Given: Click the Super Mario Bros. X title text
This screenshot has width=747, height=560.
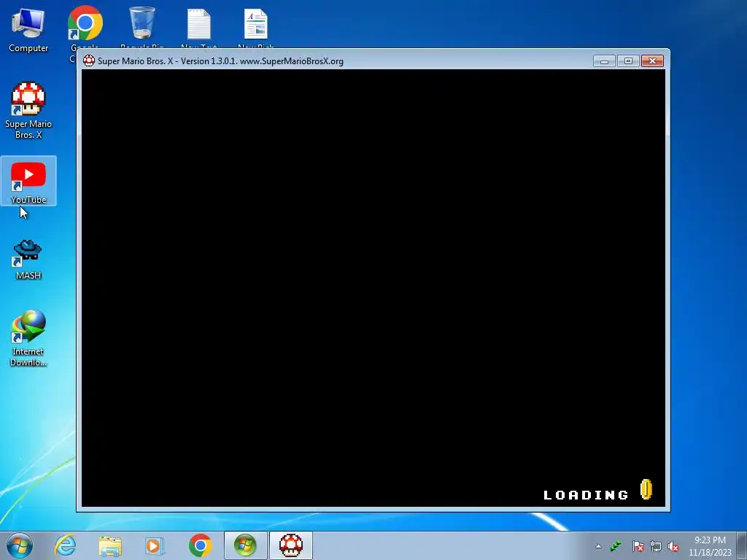Looking at the screenshot, I should (x=220, y=61).
